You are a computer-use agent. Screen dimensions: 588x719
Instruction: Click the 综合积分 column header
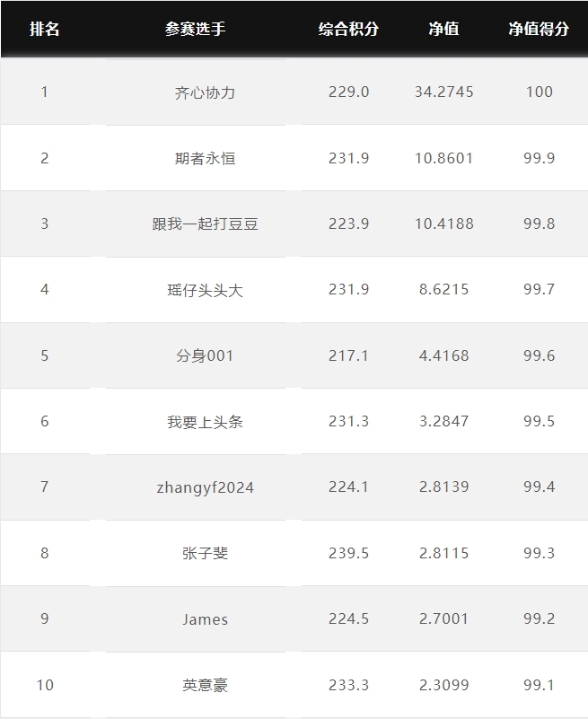(x=348, y=29)
